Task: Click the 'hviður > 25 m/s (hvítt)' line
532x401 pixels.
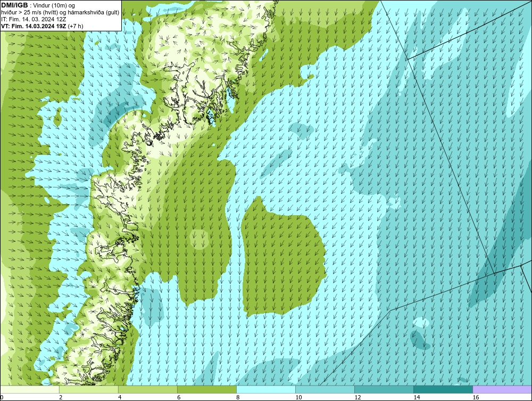Action: (61, 13)
